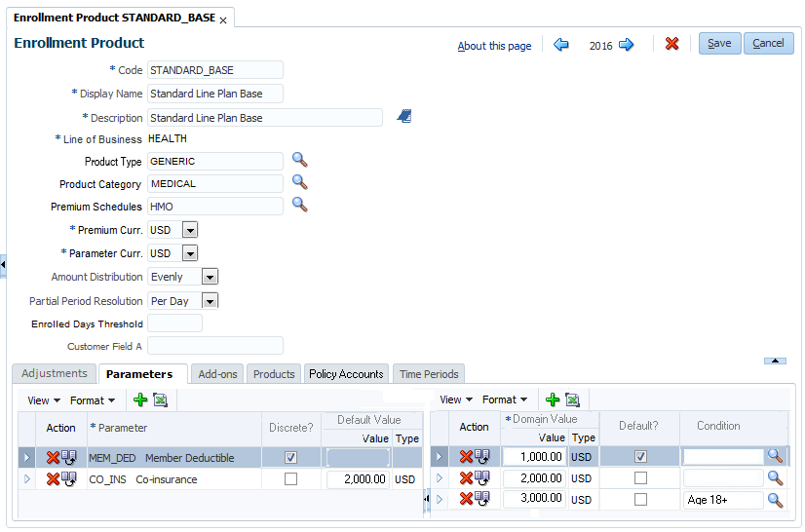
Task: Open the Description notes editor icon
Action: [404, 116]
